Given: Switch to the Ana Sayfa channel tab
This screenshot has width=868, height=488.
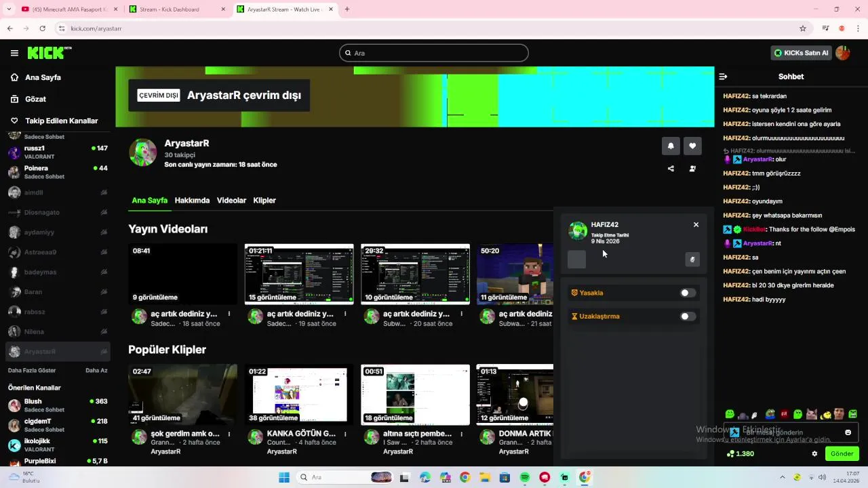Looking at the screenshot, I should 149,201.
